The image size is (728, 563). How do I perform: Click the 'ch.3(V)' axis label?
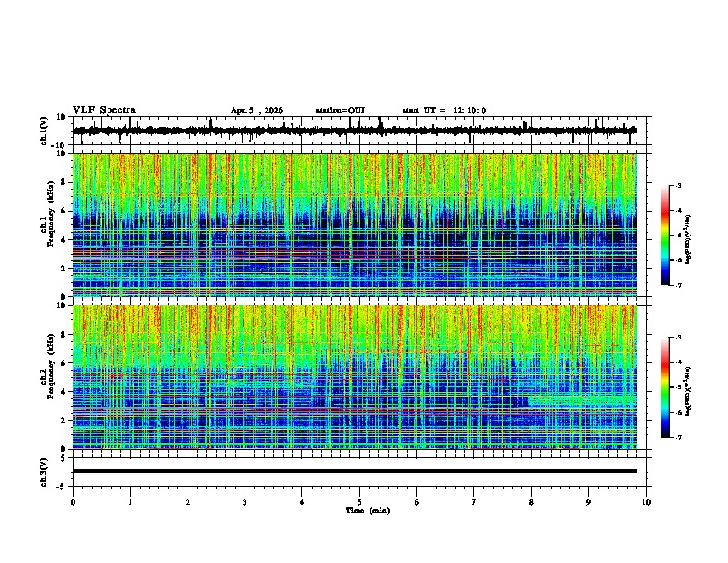[x=44, y=473]
